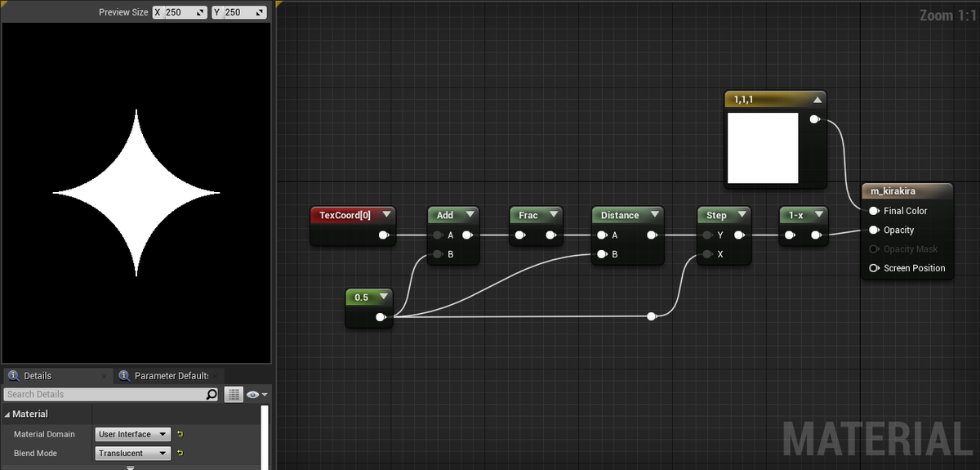The height and width of the screenshot is (470, 980).
Task: Collapse the Material category section
Action: (x=7, y=414)
